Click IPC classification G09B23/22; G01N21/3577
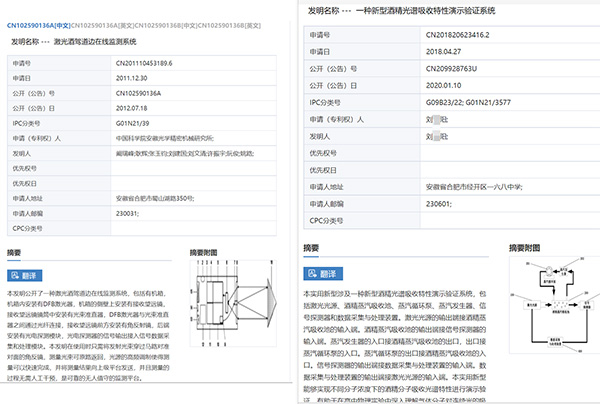Image resolution: width=600 pixels, height=404 pixels. 468,102
